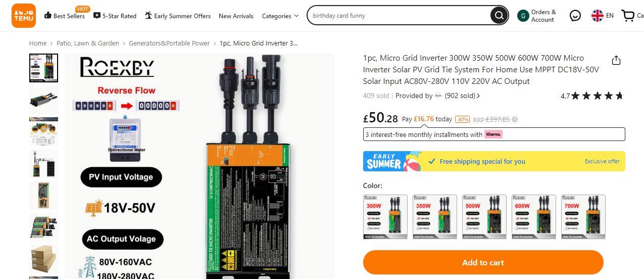Open the New Arrivals tab
This screenshot has height=279, width=644.
coord(236,16)
